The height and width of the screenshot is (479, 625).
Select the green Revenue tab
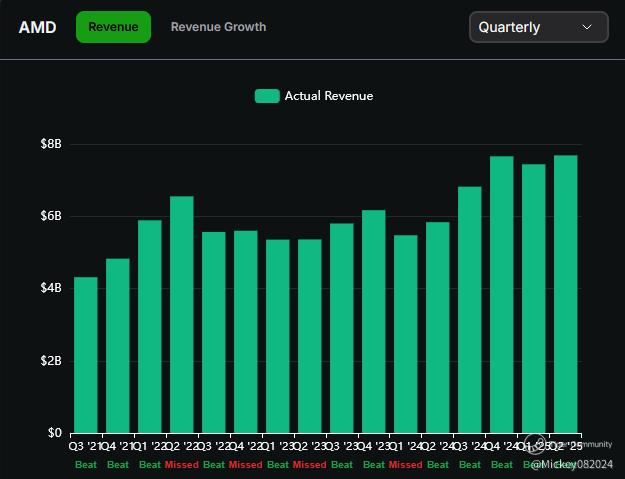coord(113,27)
